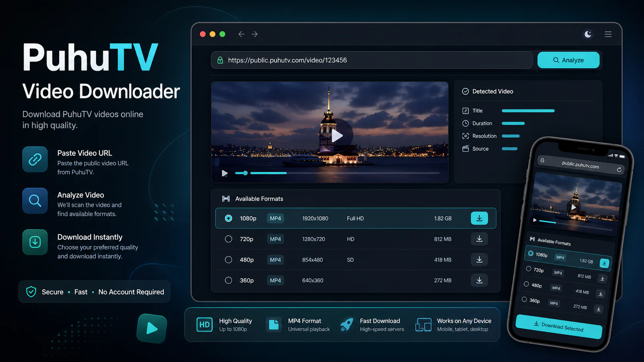This screenshot has width=644, height=362.
Task: Select the 720p radio button
Action: 228,239
